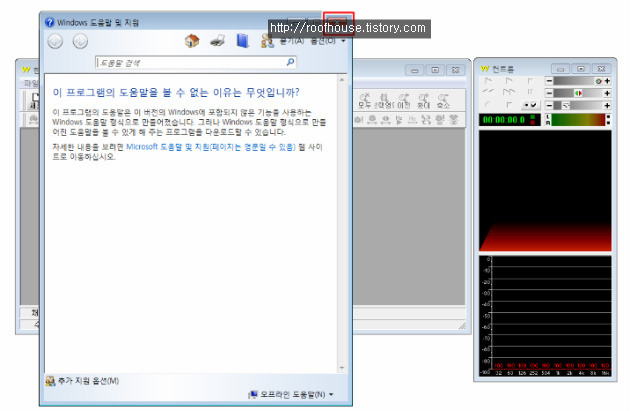Select 모두 zoom-all tool in main window
The width and height of the screenshot is (630, 411).
[x=364, y=101]
